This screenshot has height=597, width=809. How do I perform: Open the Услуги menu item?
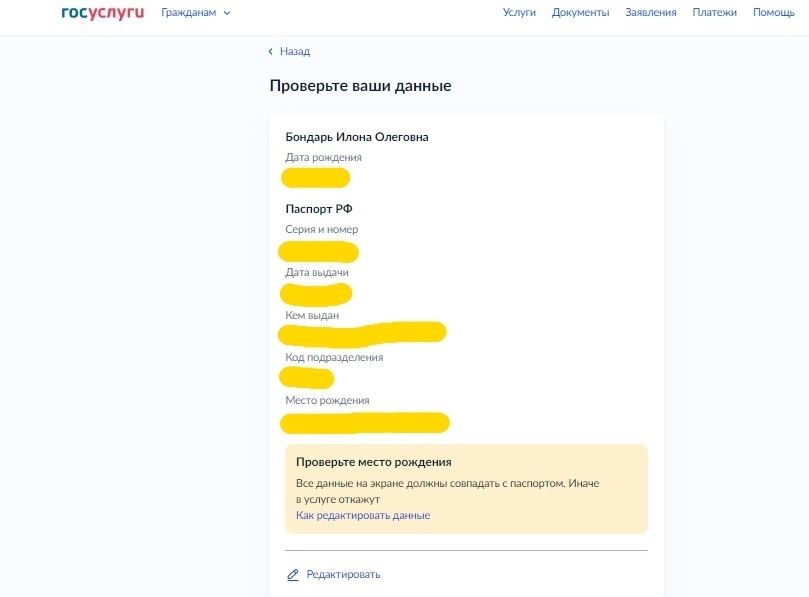pos(518,13)
